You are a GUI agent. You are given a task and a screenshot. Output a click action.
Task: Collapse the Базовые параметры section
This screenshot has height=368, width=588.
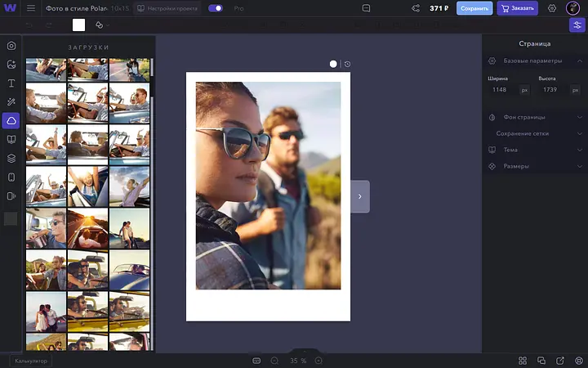(535, 61)
